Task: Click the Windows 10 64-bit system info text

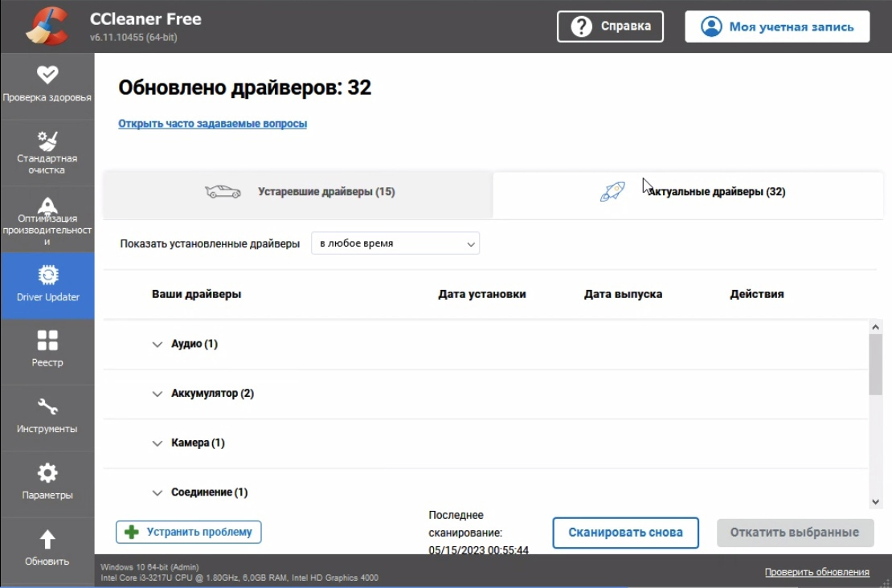Action: click(x=149, y=567)
